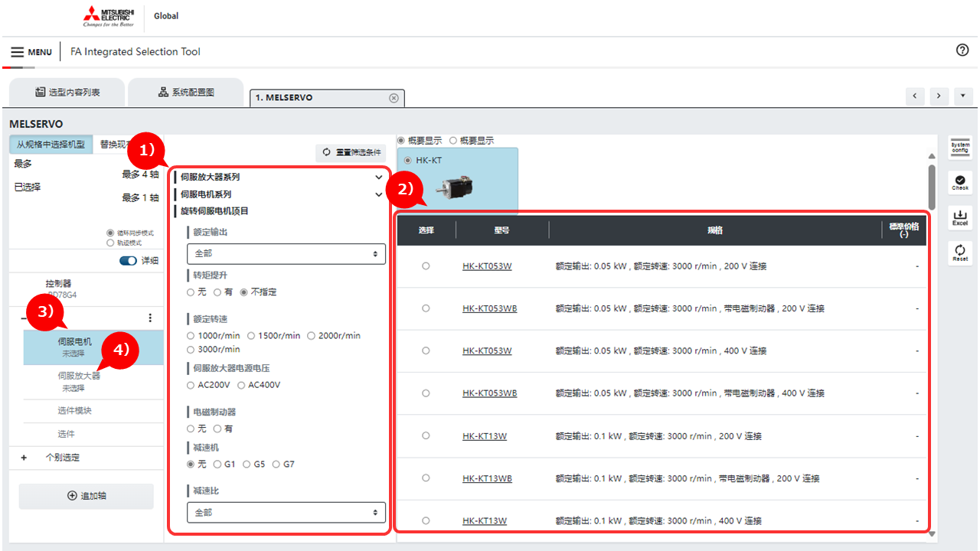980x551 pixels.
Task: Select the G5 reducer option
Action: (x=247, y=464)
